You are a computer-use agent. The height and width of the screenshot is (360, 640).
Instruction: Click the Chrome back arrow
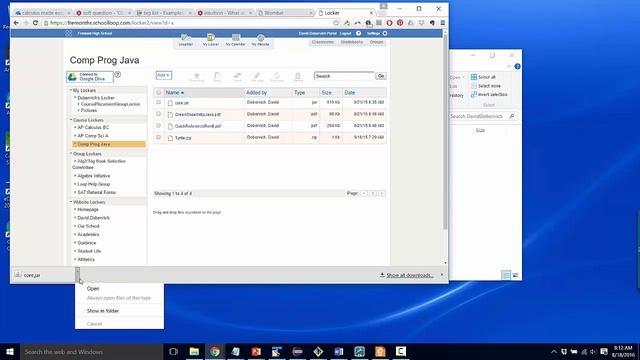coord(16,23)
